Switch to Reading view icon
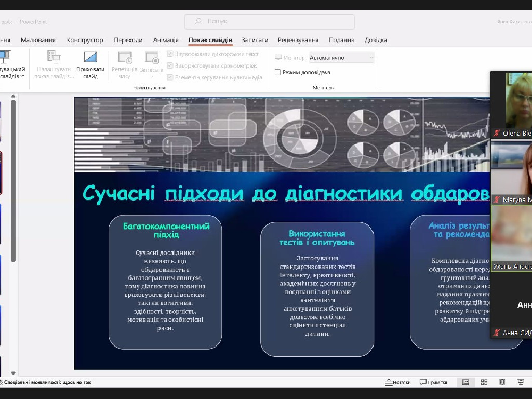The image size is (532, 399). tap(502, 382)
